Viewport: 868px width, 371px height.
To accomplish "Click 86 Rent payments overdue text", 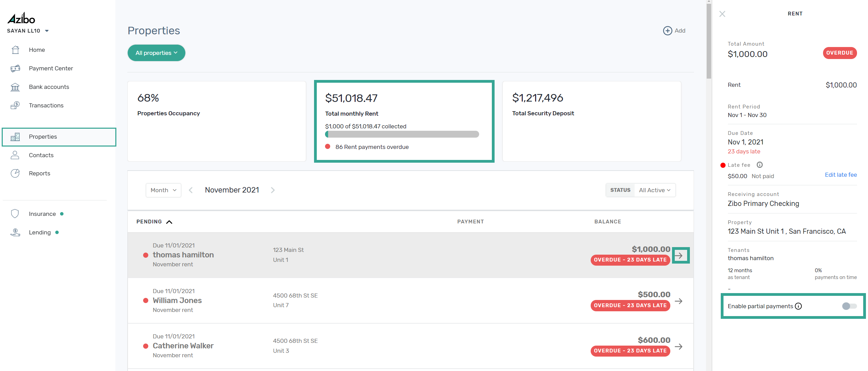I will [x=372, y=147].
